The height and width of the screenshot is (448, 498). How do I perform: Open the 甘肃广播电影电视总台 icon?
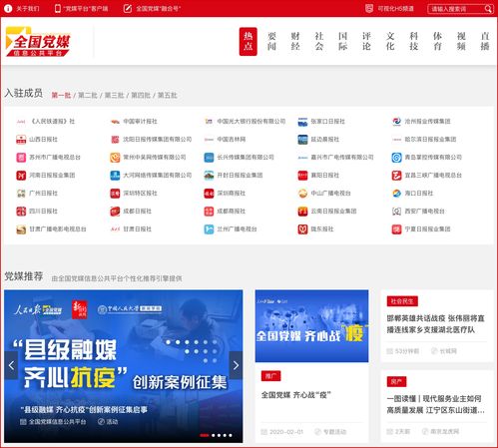pyautogui.click(x=21, y=229)
